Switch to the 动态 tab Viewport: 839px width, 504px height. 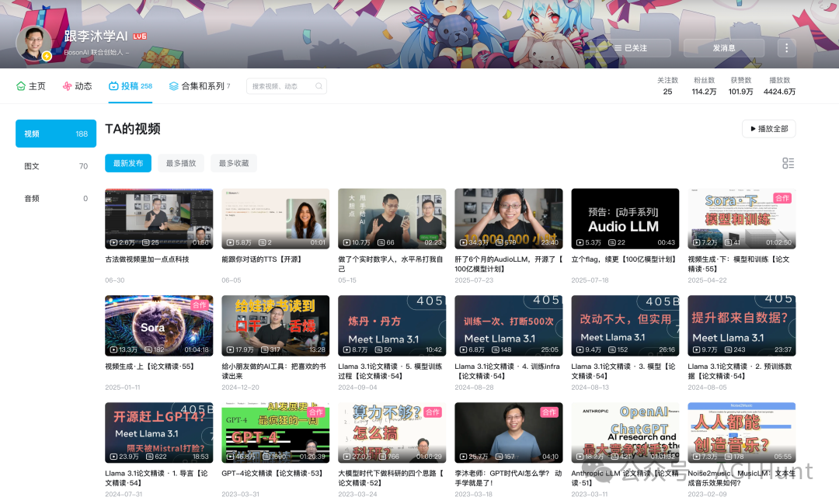pos(77,86)
